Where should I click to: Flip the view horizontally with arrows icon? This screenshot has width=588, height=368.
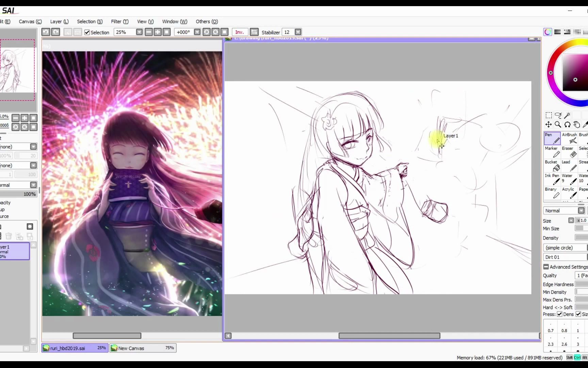pyautogui.click(x=254, y=32)
